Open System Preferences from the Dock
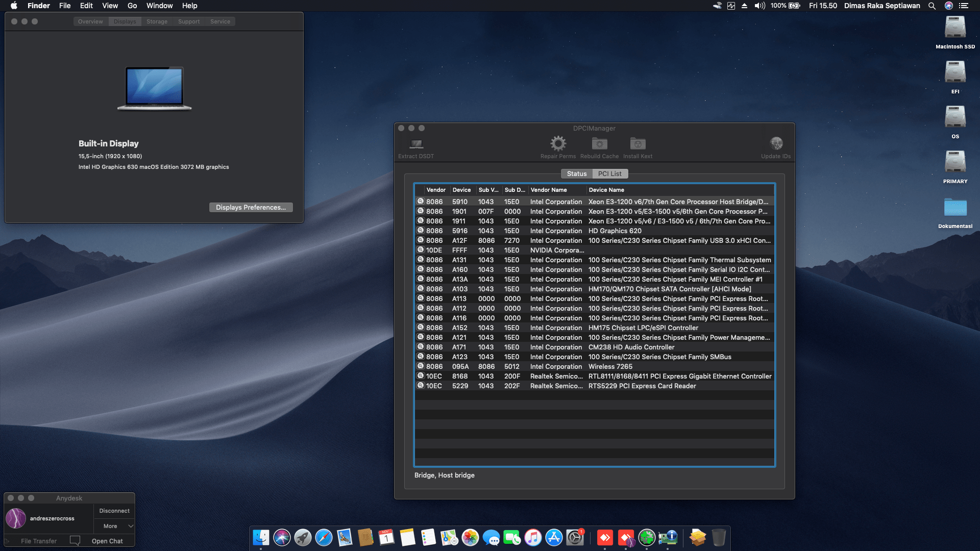 pos(576,537)
